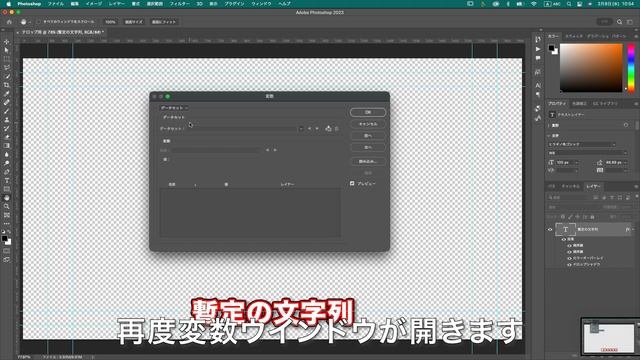Open the ファイル menu
640x360 pixels.
[x=56, y=4]
